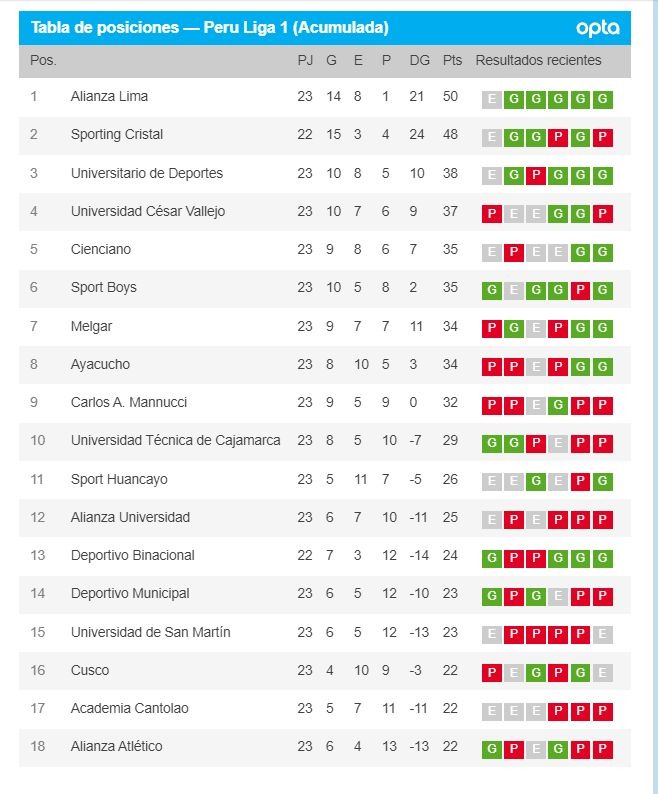This screenshot has height=794, width=658.
Task: Click Alianza Atlético's first green G badge
Action: (491, 749)
